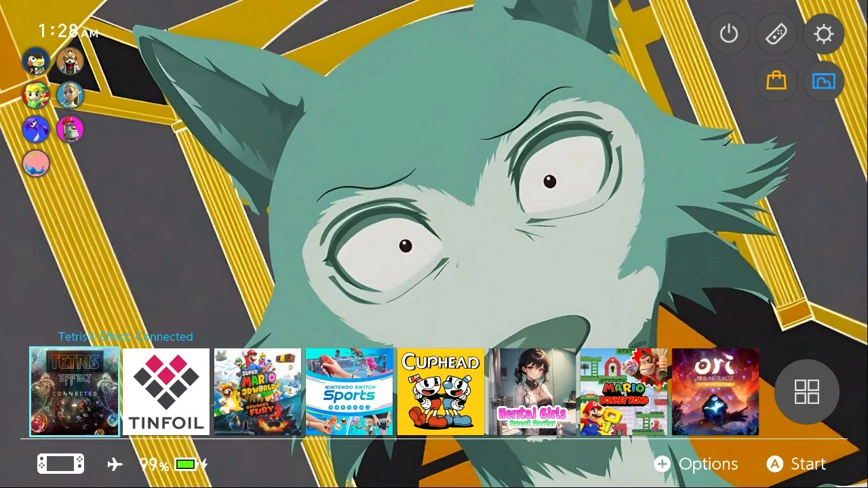Launch Nintendo Switch Sports tile
Image resolution: width=868 pixels, height=488 pixels.
click(x=349, y=392)
